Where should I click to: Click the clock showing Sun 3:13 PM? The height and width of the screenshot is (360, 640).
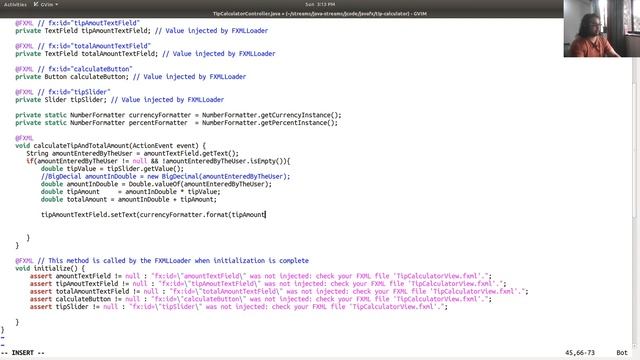320,4
